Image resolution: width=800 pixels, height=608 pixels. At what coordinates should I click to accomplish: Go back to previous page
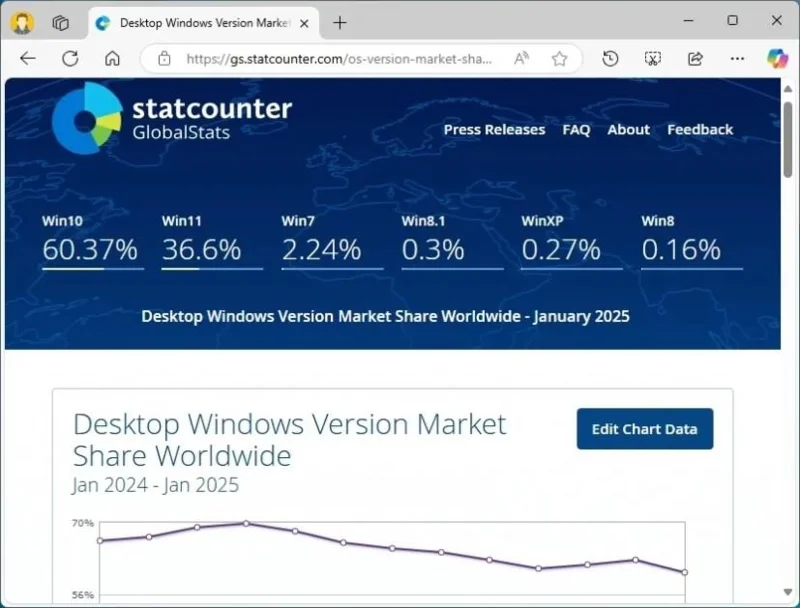click(x=28, y=59)
